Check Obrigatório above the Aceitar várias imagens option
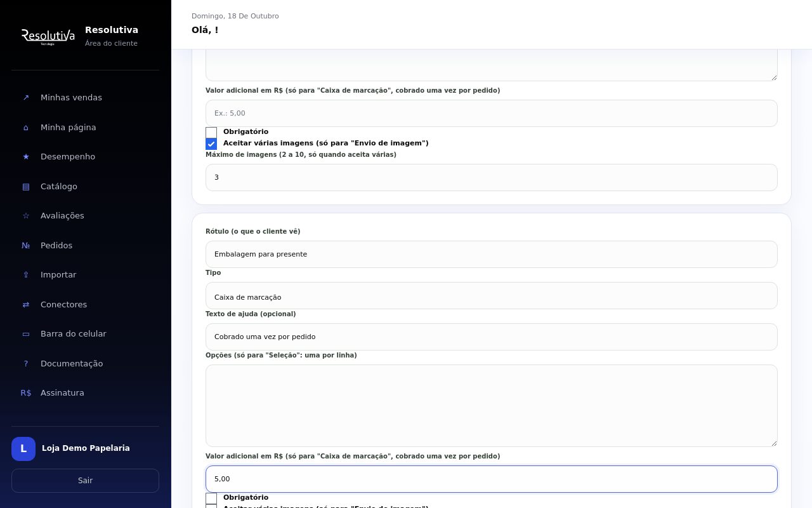The image size is (812, 508). pos(211,133)
